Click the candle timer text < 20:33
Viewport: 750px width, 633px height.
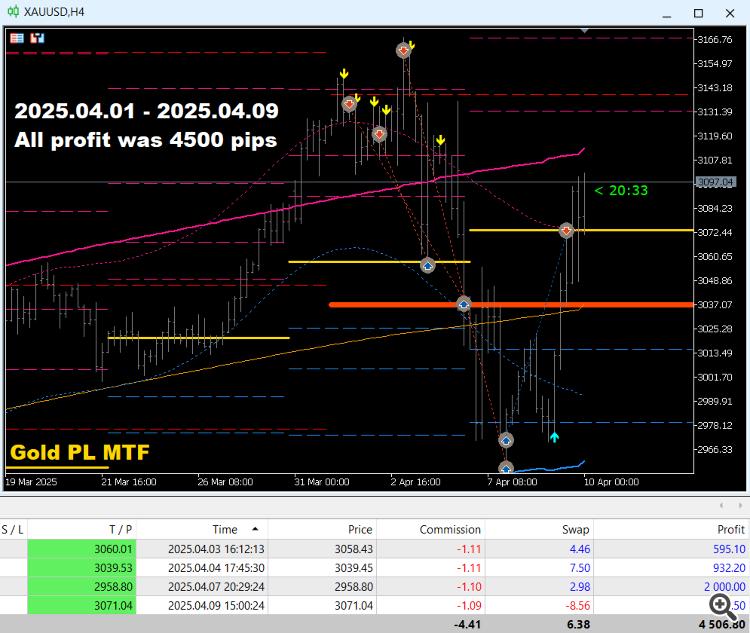tap(621, 190)
